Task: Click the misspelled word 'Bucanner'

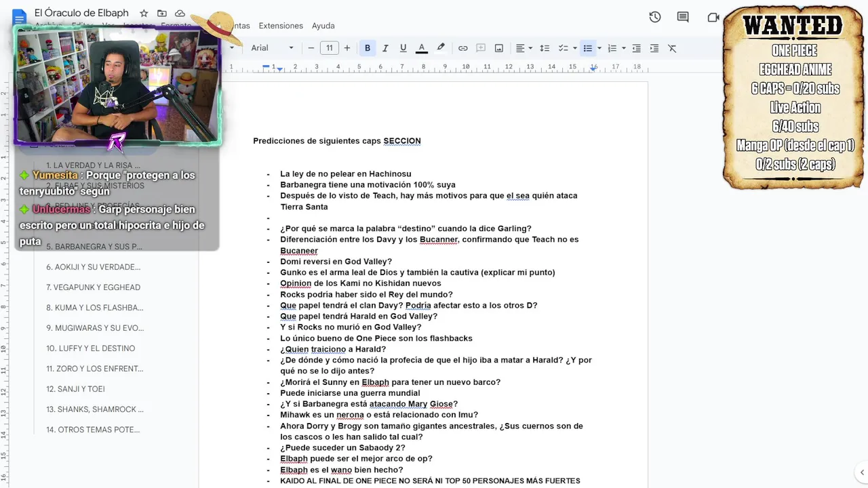Action: pos(439,239)
